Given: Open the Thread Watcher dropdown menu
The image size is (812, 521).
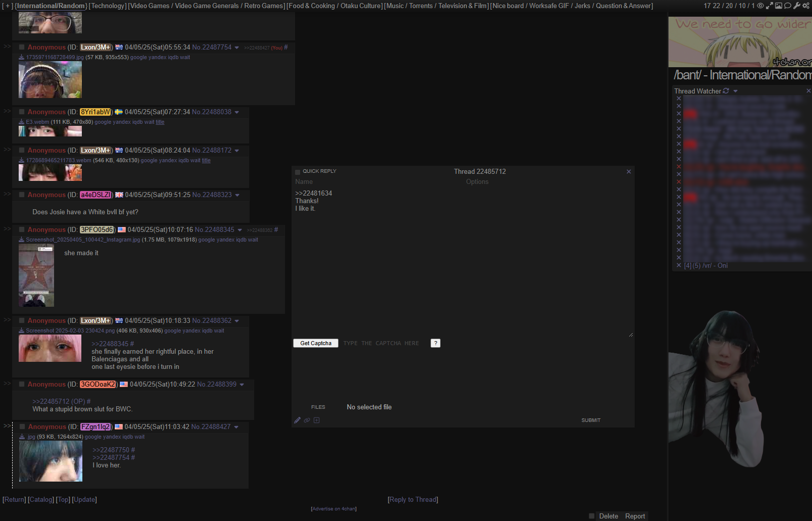Looking at the screenshot, I should pyautogui.click(x=735, y=91).
